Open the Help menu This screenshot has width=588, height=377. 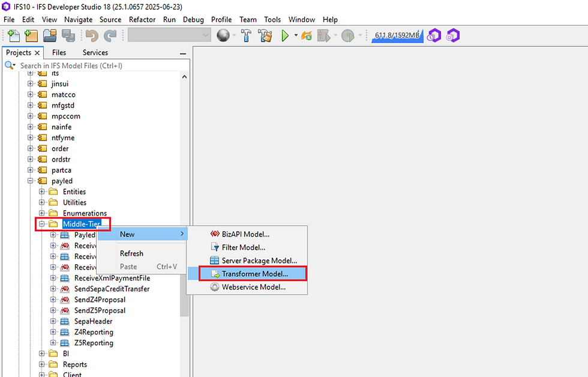tap(330, 19)
